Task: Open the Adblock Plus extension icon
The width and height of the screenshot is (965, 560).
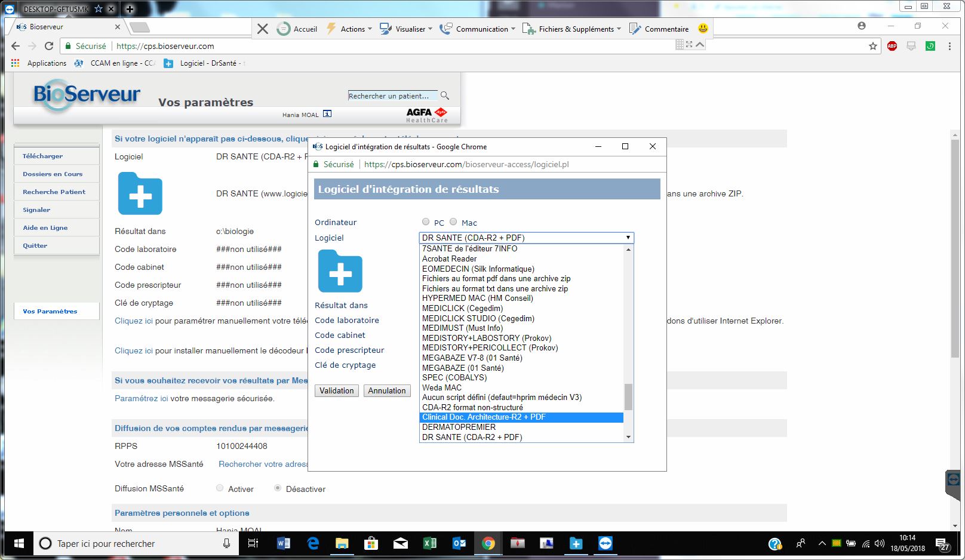Action: pos(892,46)
